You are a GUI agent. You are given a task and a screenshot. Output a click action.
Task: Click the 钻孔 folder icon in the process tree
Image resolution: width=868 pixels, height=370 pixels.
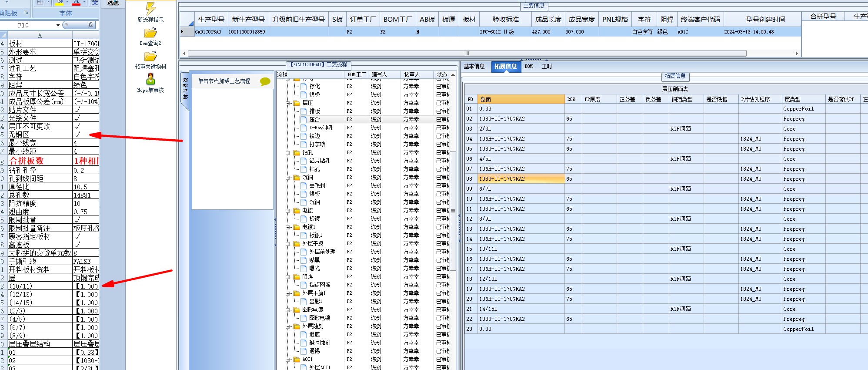297,153
